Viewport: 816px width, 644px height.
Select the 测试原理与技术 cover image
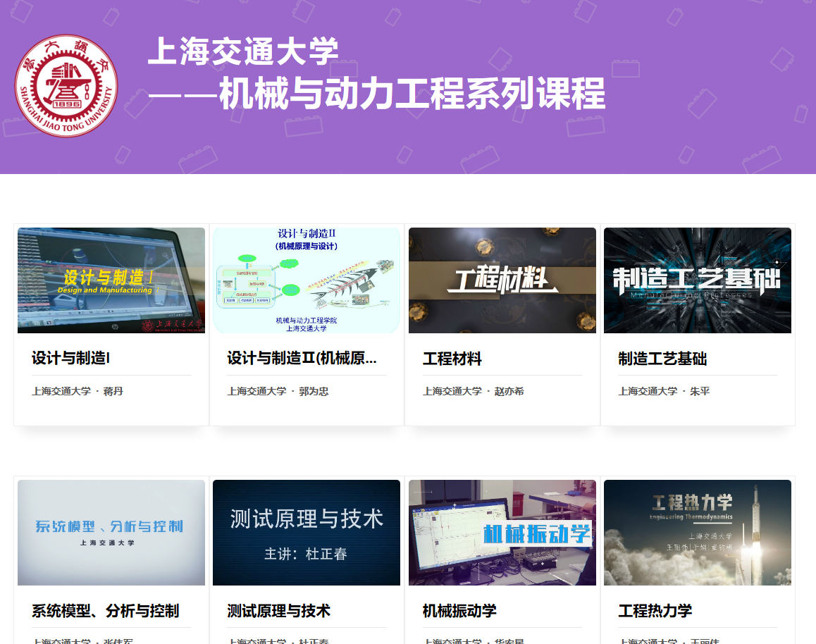[x=307, y=533]
